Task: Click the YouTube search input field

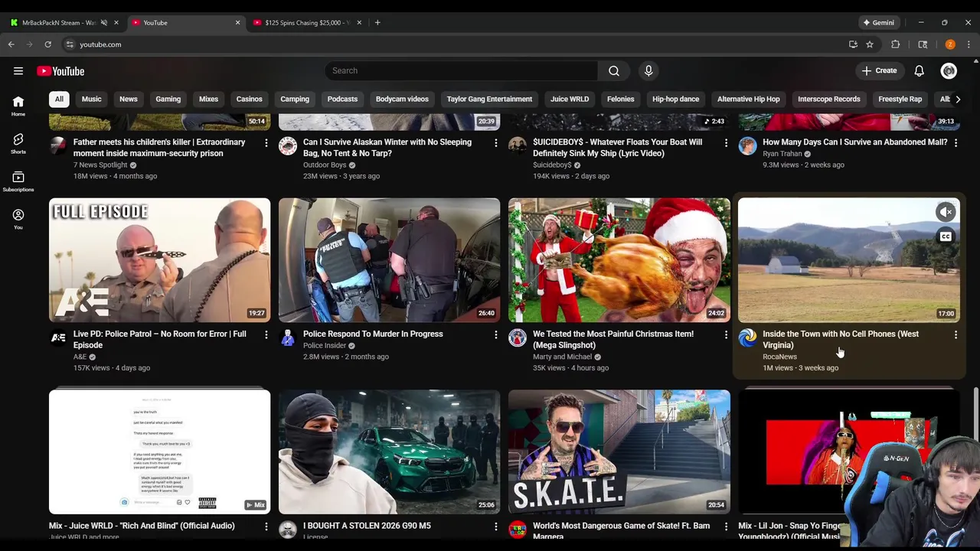Action: pyautogui.click(x=462, y=71)
